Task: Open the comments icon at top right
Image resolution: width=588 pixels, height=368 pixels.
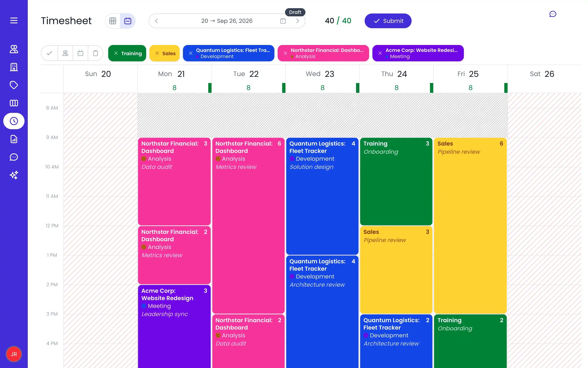Action: tap(552, 14)
